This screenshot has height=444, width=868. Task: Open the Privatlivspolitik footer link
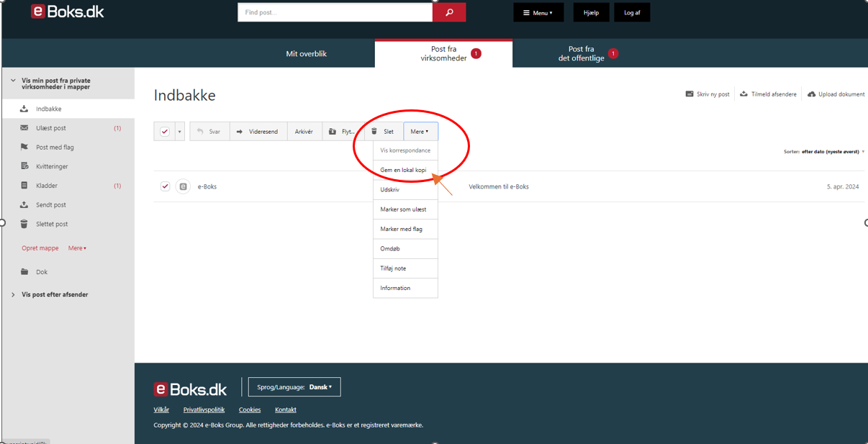coord(204,409)
